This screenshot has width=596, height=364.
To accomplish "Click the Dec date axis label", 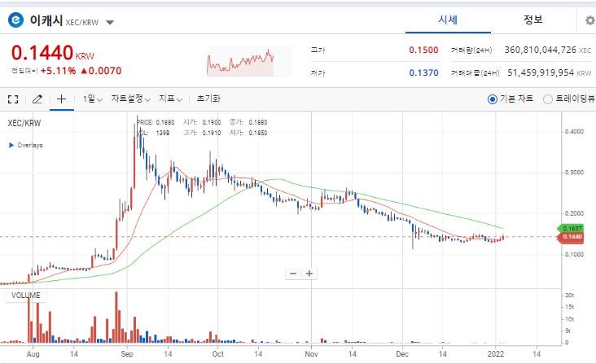I will (x=402, y=353).
